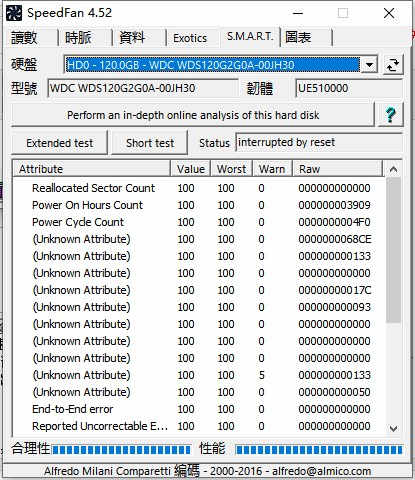Click the blue question mark help icon
The width and height of the screenshot is (415, 480).
[x=390, y=115]
